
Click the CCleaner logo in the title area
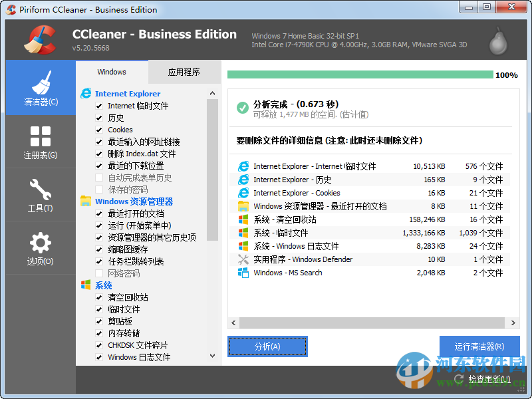39,39
